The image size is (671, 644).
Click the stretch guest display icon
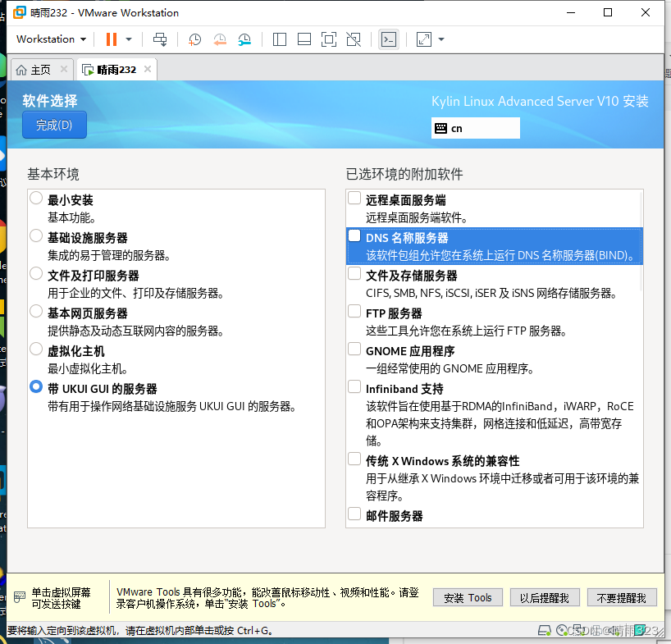tap(423, 39)
